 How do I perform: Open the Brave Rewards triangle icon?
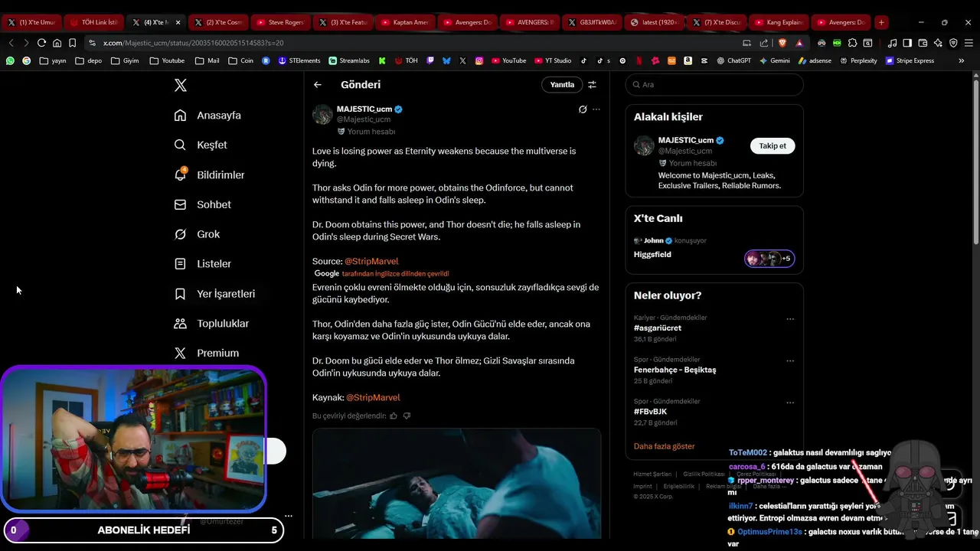(x=799, y=43)
